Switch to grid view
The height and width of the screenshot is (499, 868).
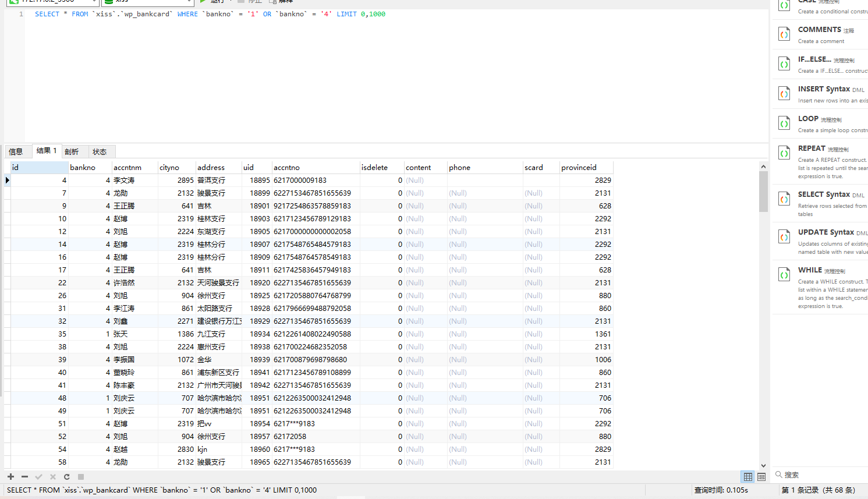coord(748,476)
